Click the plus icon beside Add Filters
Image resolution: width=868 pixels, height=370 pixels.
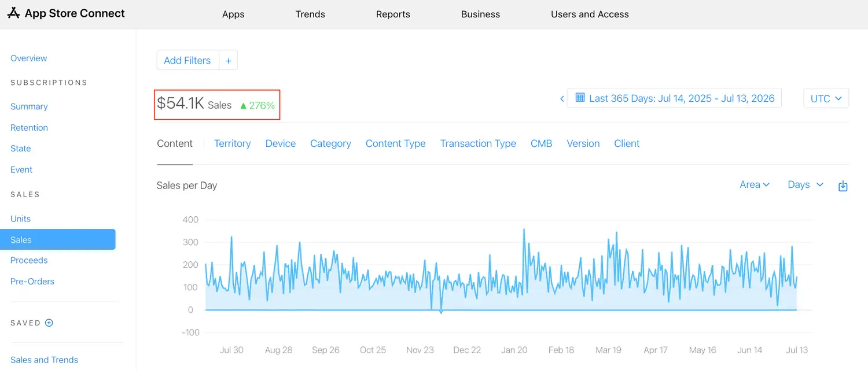pyautogui.click(x=229, y=60)
